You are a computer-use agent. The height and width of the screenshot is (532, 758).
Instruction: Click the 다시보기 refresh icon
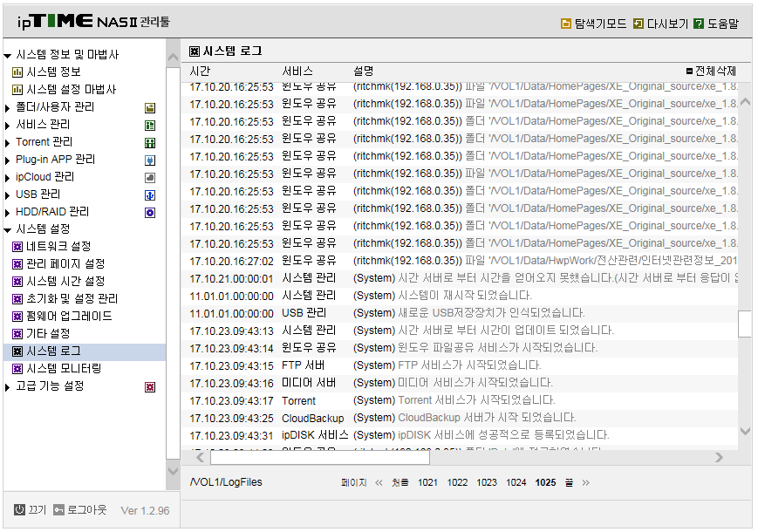[x=638, y=24]
